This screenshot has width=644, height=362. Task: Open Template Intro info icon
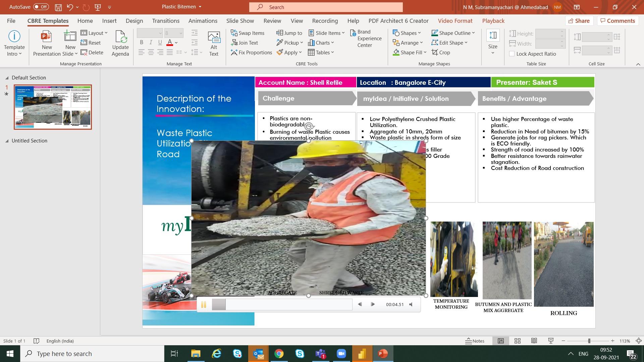(14, 36)
